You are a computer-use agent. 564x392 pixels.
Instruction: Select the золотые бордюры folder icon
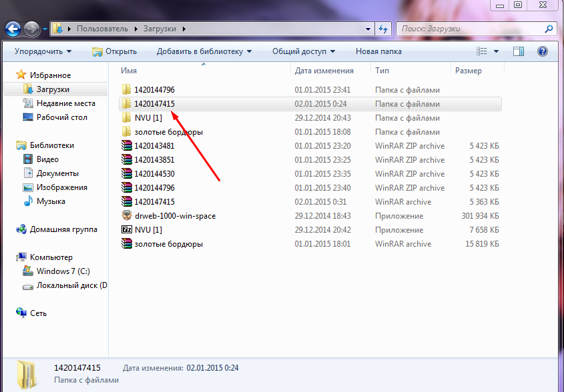click(x=126, y=131)
